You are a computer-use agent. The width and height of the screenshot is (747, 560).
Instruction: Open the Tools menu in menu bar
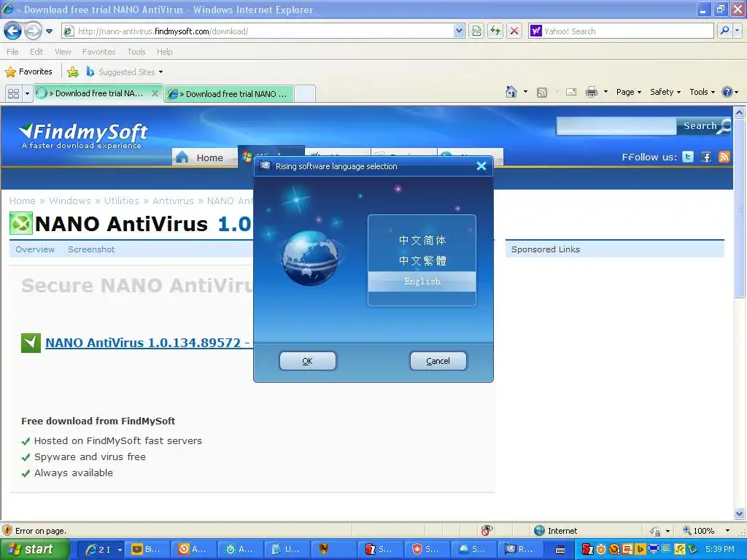(x=136, y=52)
